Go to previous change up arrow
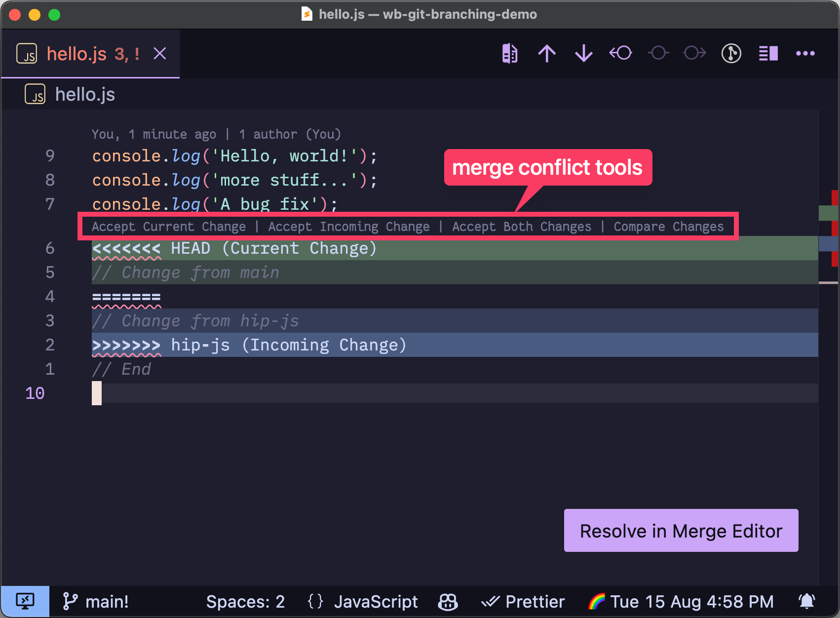The height and width of the screenshot is (618, 840). coord(547,53)
